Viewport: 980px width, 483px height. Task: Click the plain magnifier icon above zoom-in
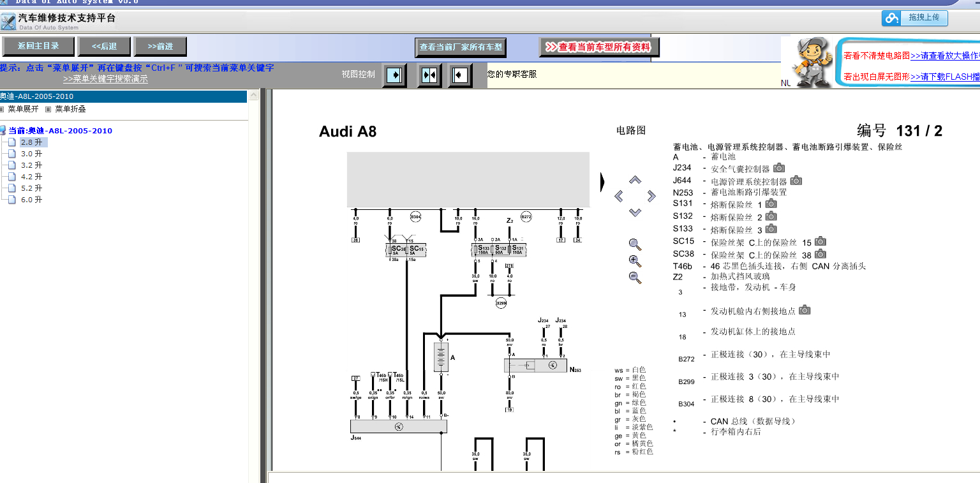tap(635, 244)
